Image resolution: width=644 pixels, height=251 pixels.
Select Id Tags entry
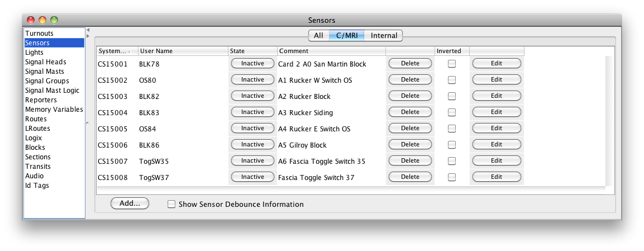(54, 185)
